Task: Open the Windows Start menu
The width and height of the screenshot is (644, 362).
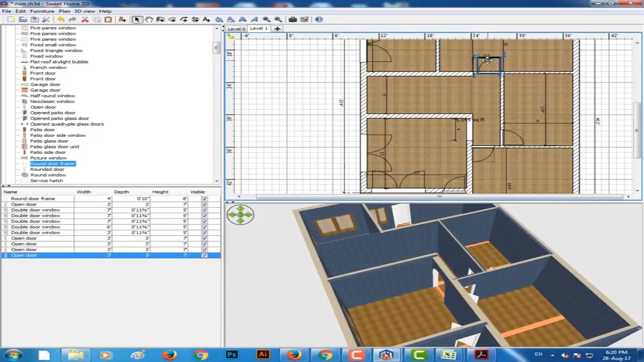Action: [x=13, y=354]
